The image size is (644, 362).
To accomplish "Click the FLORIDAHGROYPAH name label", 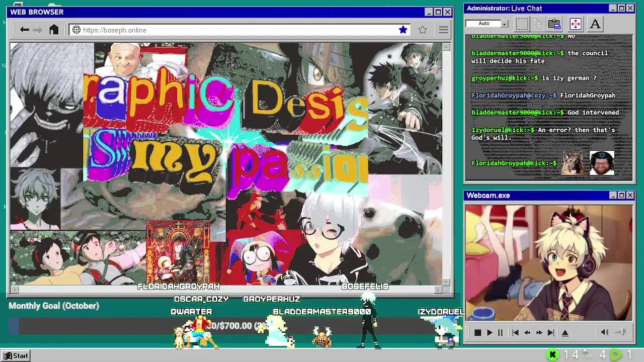I will [179, 287].
